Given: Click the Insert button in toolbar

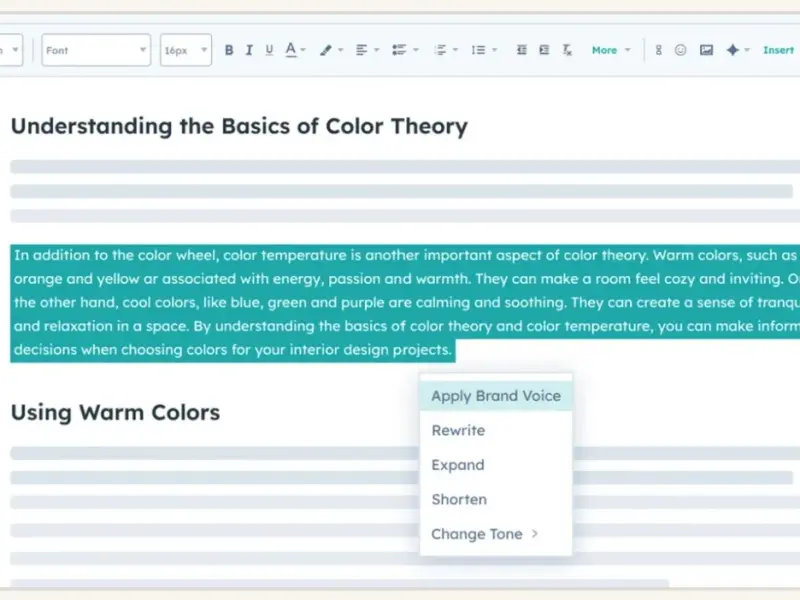Looking at the screenshot, I should point(778,50).
